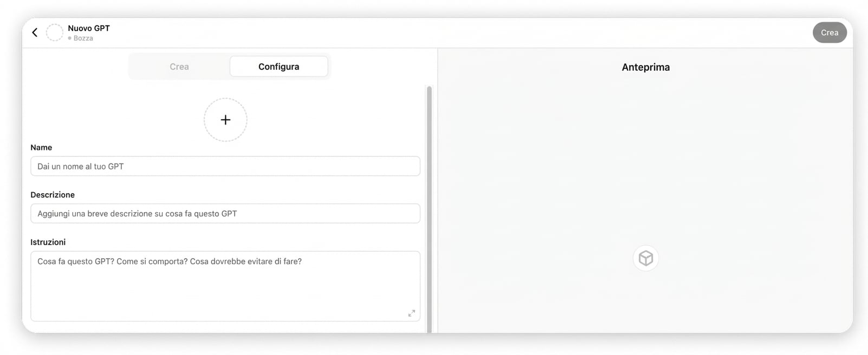868x355 pixels.
Task: Click the Anteprima heading
Action: pos(645,67)
